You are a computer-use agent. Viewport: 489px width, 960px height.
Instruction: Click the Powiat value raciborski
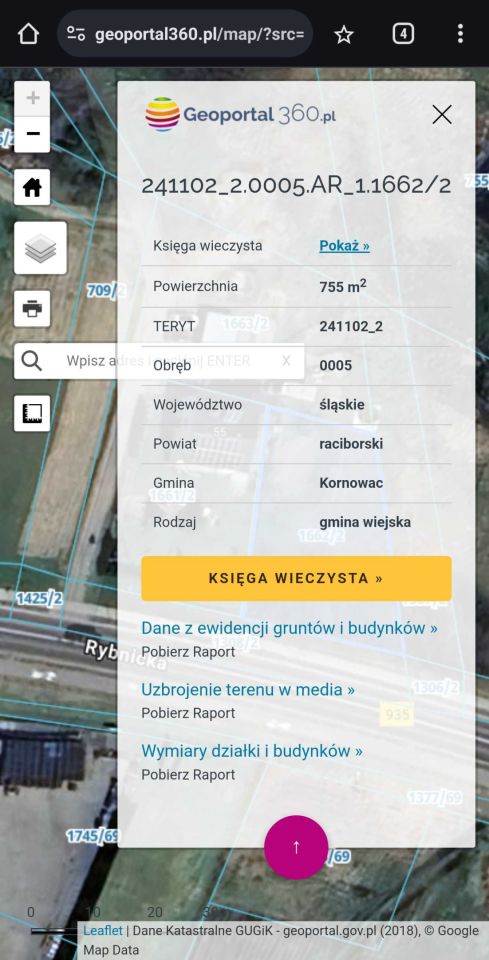click(351, 444)
